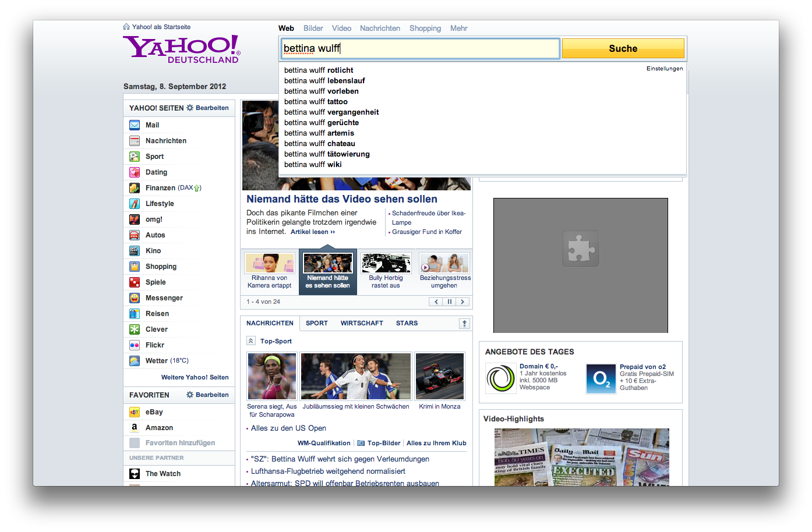812x532 pixels.
Task: Switch to Bilder search tab
Action: [x=313, y=29]
